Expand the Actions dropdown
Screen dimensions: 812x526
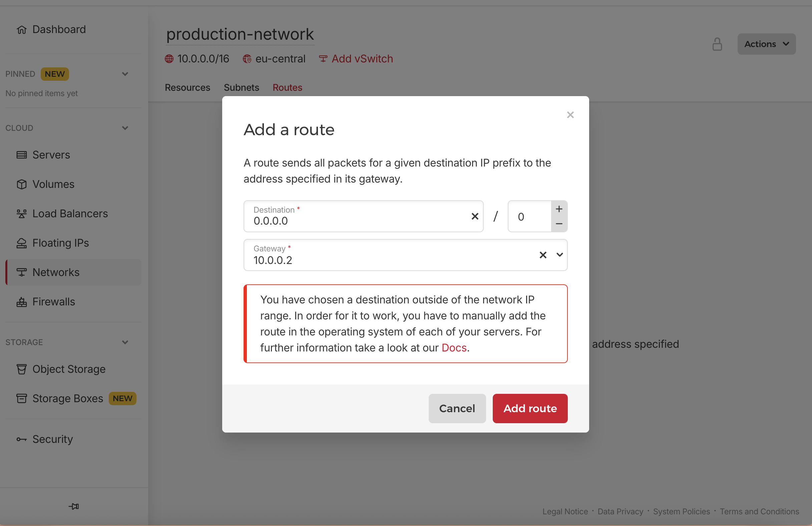point(766,44)
